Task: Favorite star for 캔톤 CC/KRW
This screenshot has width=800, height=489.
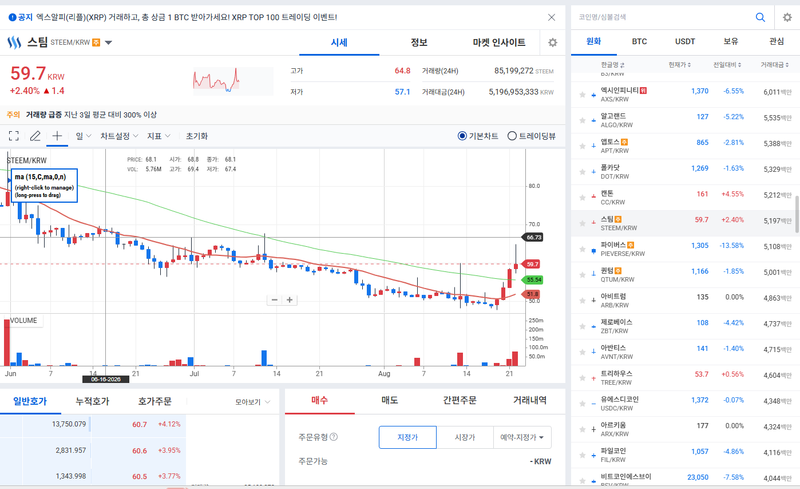Action: 582,198
